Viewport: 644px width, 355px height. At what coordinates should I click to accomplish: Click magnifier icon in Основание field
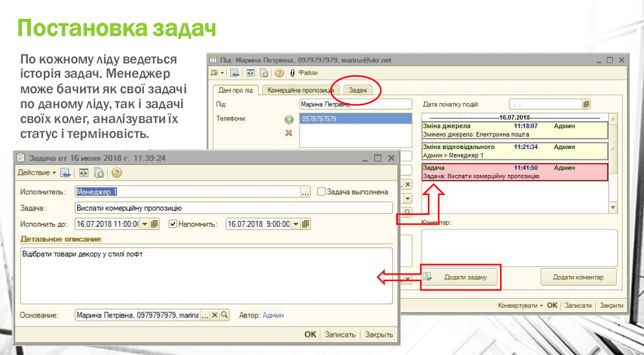(x=224, y=315)
